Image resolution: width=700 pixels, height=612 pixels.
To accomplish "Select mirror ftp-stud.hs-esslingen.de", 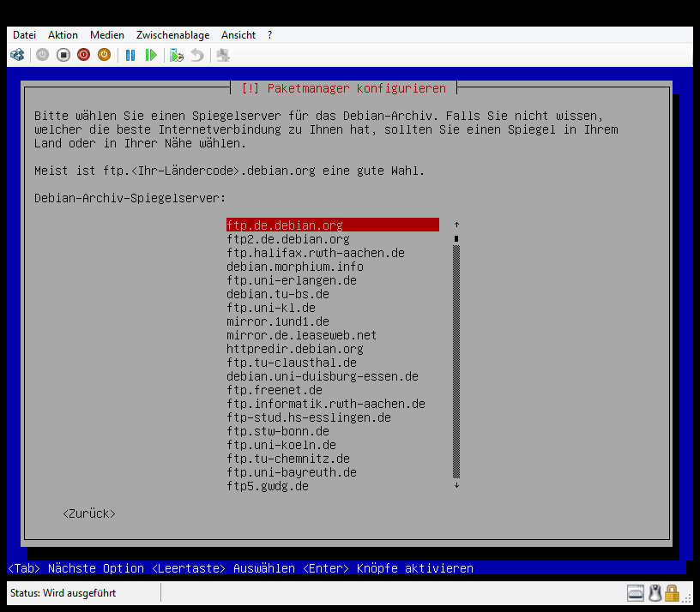I will 309,417.
